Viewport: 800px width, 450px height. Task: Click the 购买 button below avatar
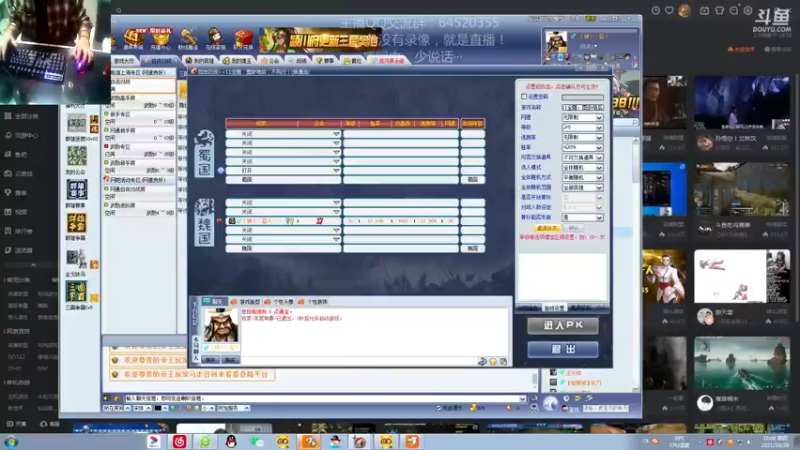(230, 360)
